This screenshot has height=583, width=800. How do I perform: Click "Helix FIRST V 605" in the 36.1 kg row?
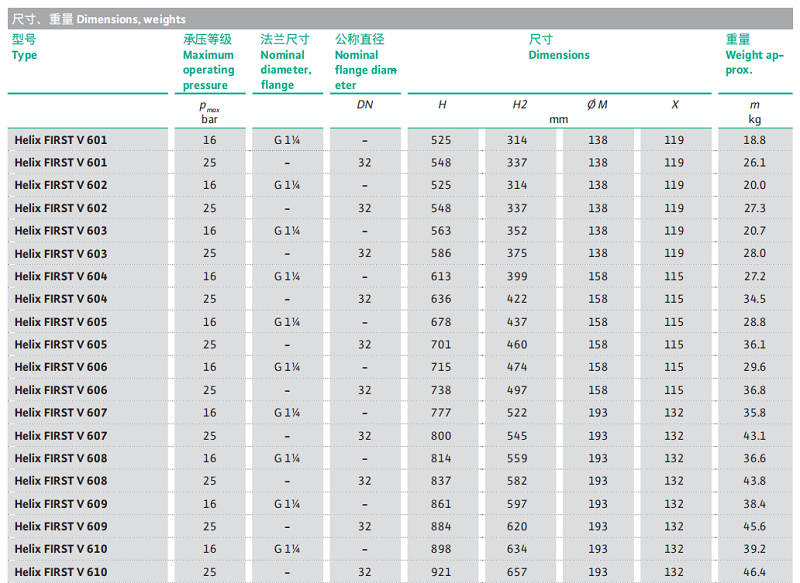pyautogui.click(x=61, y=345)
